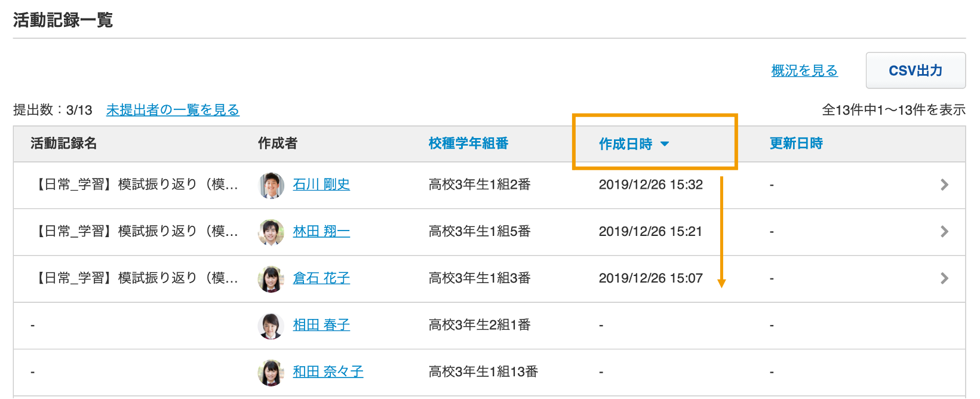Open record details chevron for 林田 翔一 row
This screenshot has height=399, width=980.
coord(944,231)
